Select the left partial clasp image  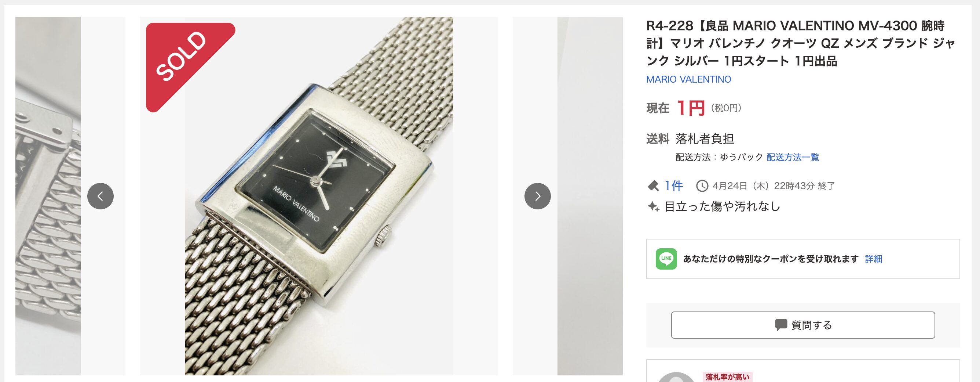click(70, 196)
